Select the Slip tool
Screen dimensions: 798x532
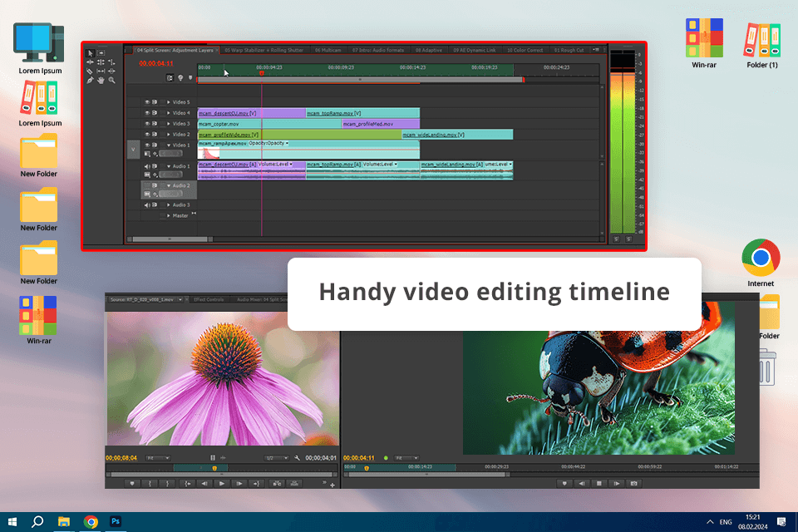tap(101, 71)
